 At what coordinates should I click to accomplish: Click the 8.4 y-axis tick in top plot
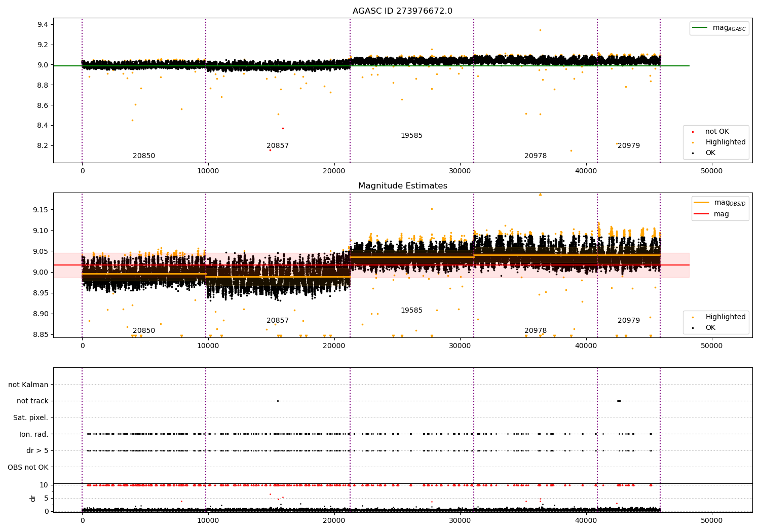[43, 126]
